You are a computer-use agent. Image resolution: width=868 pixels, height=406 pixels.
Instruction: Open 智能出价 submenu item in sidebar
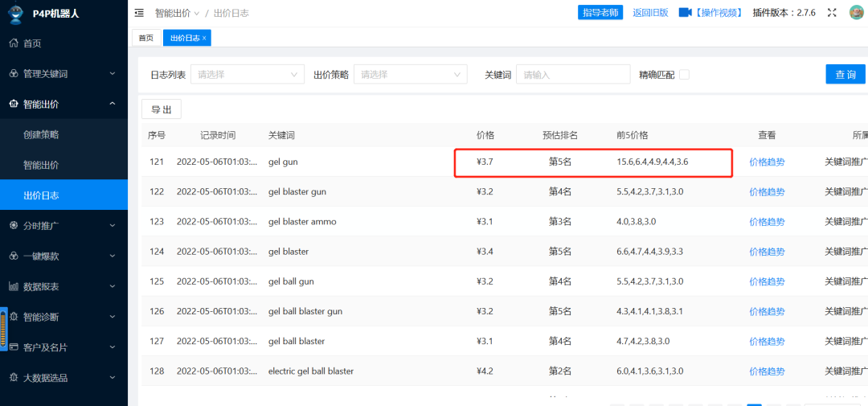click(x=41, y=165)
